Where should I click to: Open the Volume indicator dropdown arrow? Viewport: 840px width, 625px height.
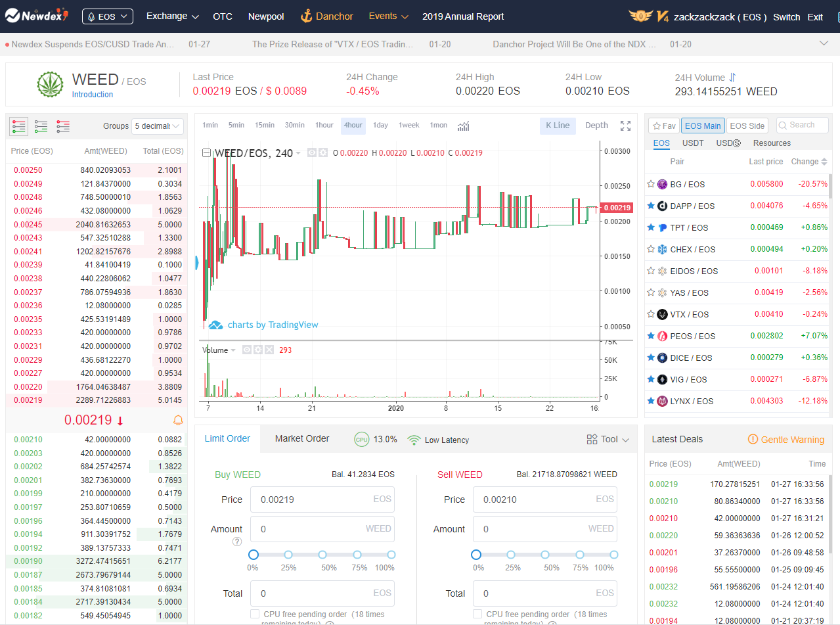click(x=233, y=350)
